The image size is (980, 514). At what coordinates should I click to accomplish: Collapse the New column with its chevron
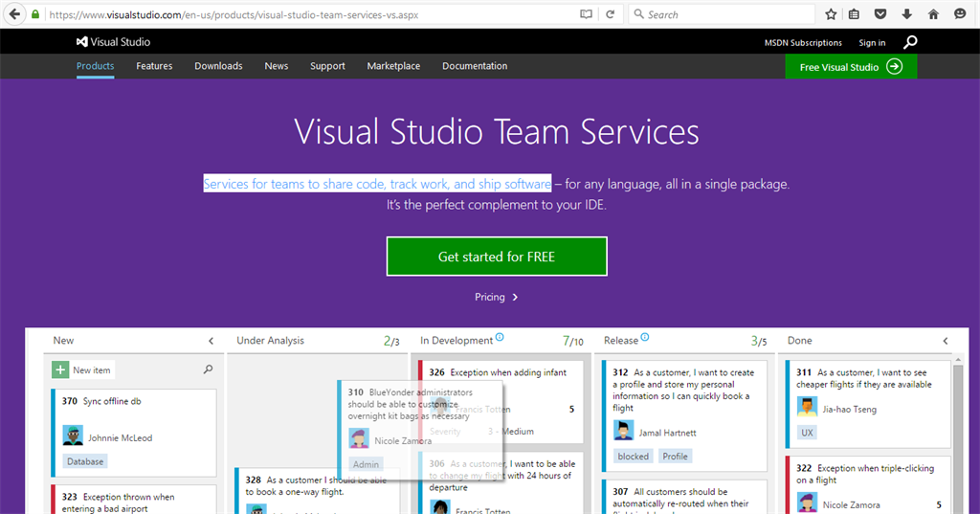[211, 341]
